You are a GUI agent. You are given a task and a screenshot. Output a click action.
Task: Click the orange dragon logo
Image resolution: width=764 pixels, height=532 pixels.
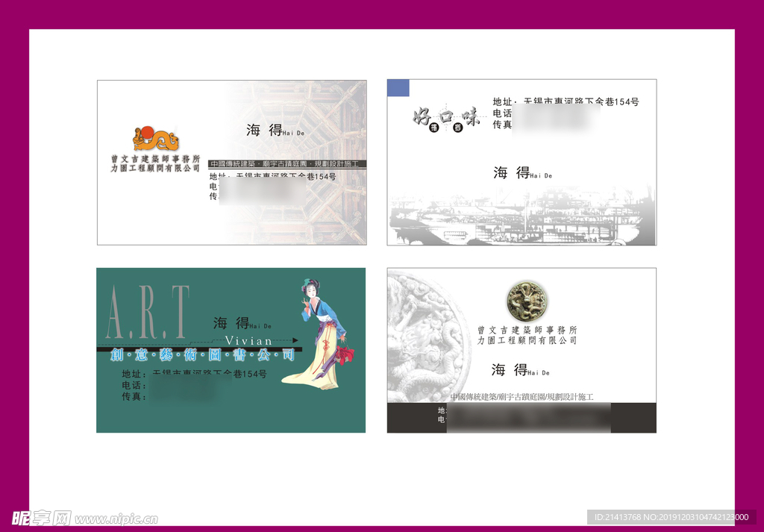[155, 139]
